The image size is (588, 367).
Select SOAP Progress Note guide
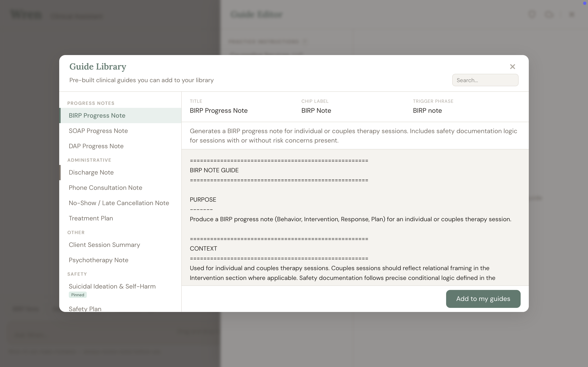click(x=98, y=131)
